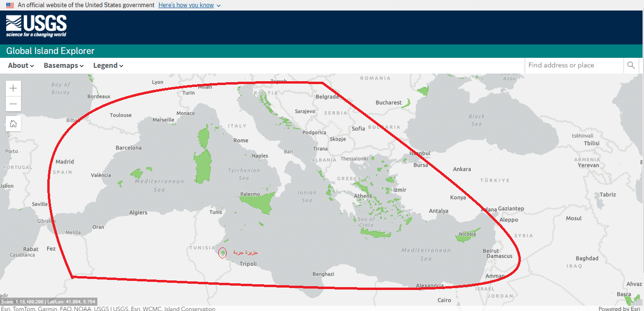644x311 pixels.
Task: Click the US flag icon in the banner
Action: click(x=10, y=5)
